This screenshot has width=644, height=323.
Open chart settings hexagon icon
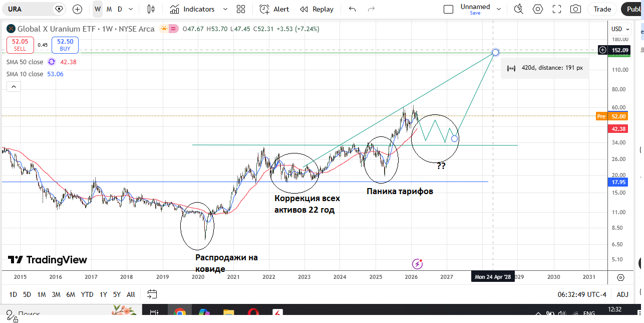pos(538,9)
